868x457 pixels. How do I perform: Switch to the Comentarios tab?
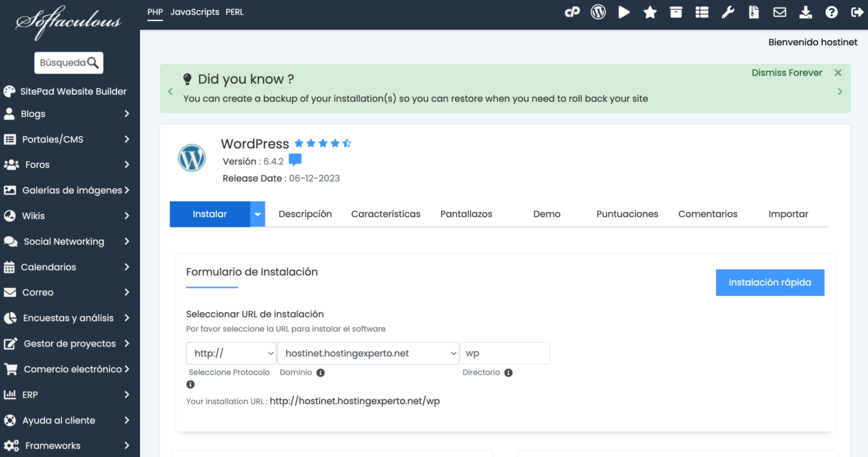708,214
